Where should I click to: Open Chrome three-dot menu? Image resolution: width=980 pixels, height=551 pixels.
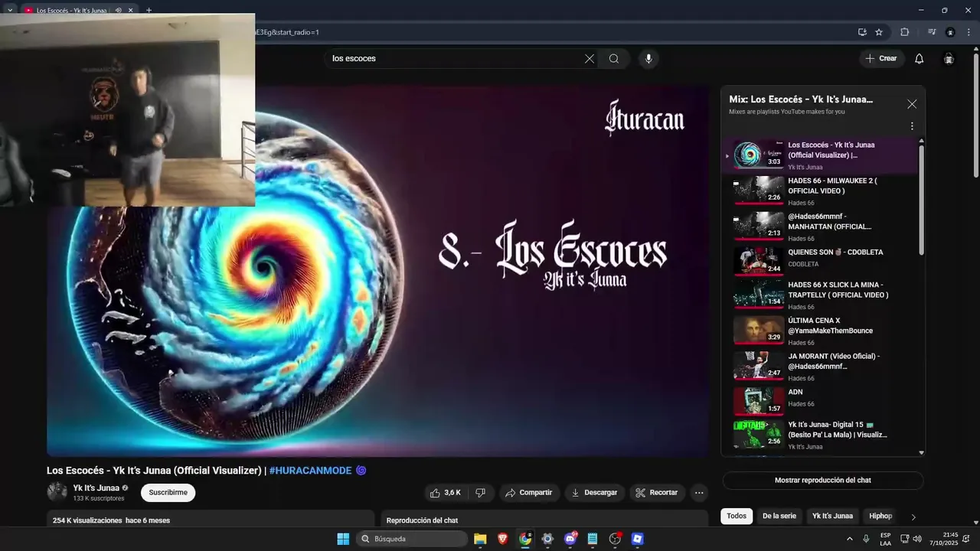click(969, 32)
